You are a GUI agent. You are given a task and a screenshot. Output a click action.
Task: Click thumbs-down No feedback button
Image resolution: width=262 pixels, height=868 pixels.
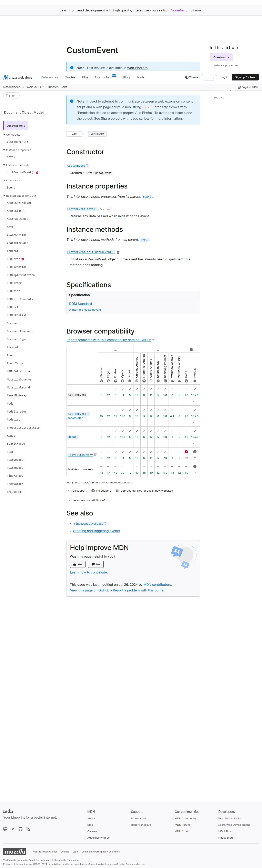point(96,564)
